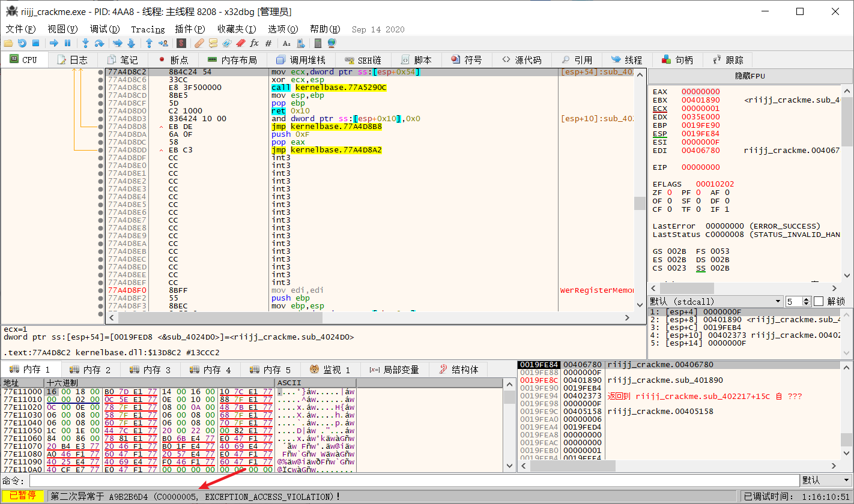The height and width of the screenshot is (504, 854).
Task: Click the Step into icon
Action: tap(86, 43)
